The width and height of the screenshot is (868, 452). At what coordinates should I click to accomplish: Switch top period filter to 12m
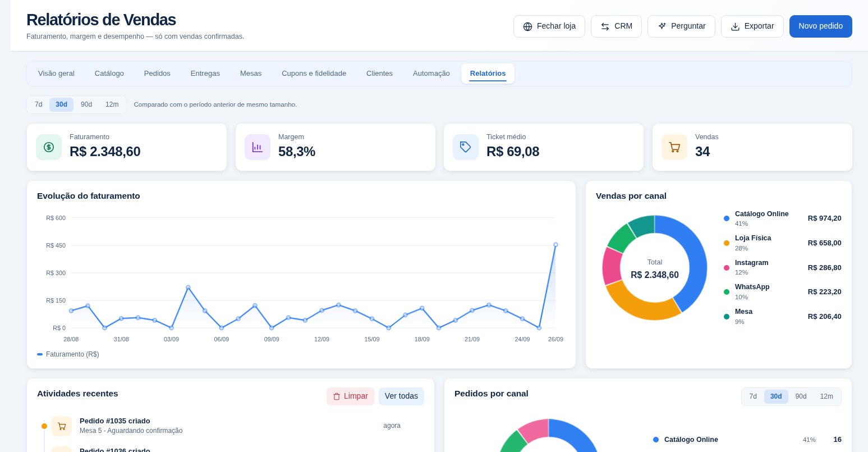click(x=112, y=104)
